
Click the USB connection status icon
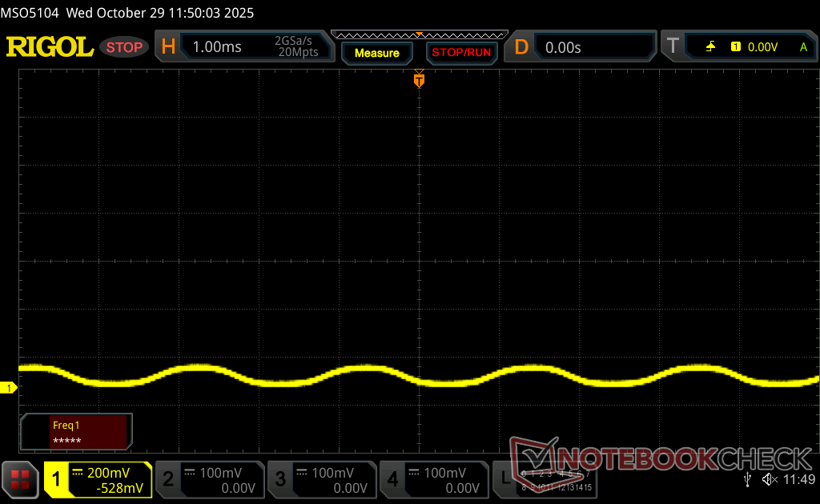[748, 479]
